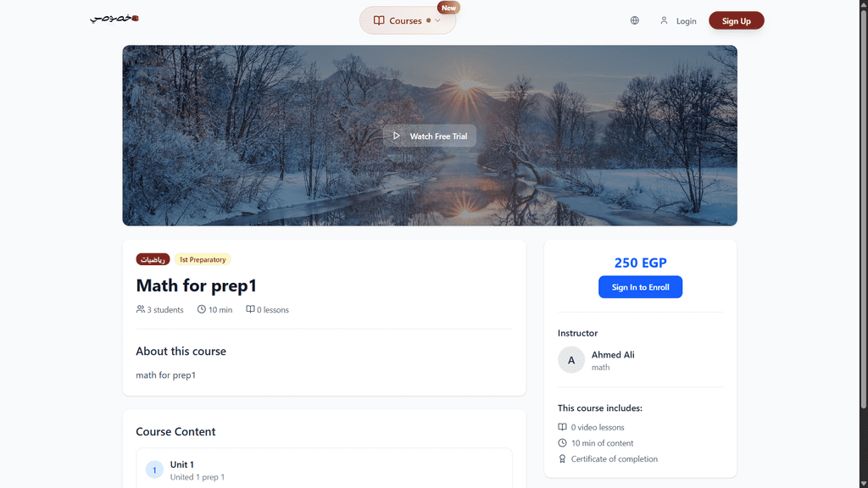
Task: Select the 1st Preparatory tag
Action: (203, 259)
